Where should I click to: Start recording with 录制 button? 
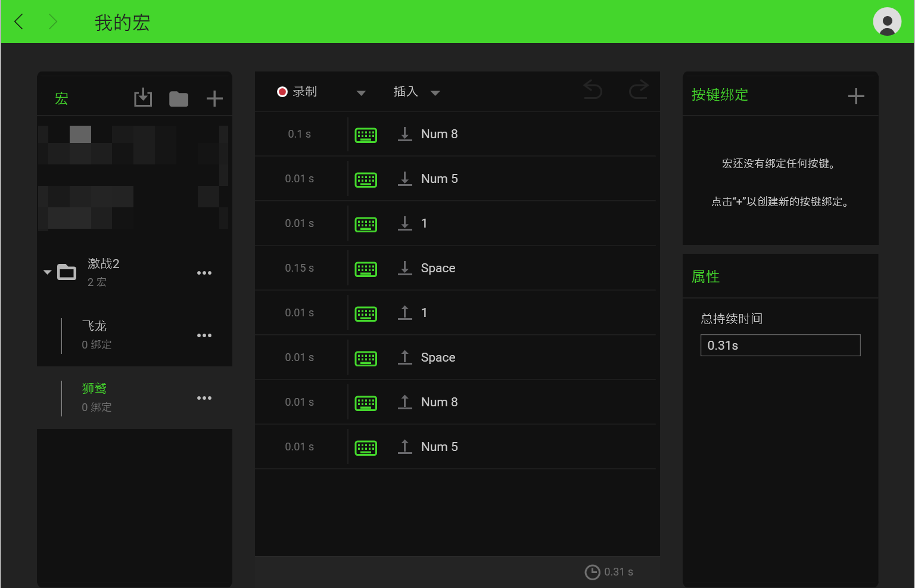297,92
